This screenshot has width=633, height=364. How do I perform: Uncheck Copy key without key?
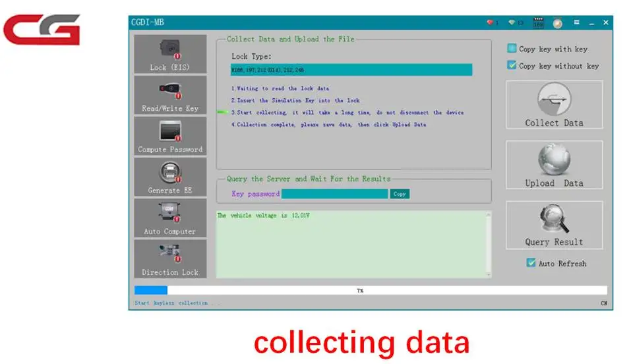(512, 65)
